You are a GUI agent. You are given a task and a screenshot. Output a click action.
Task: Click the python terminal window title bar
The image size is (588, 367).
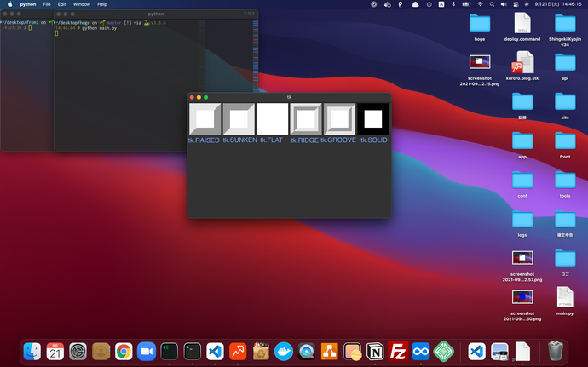156,14
